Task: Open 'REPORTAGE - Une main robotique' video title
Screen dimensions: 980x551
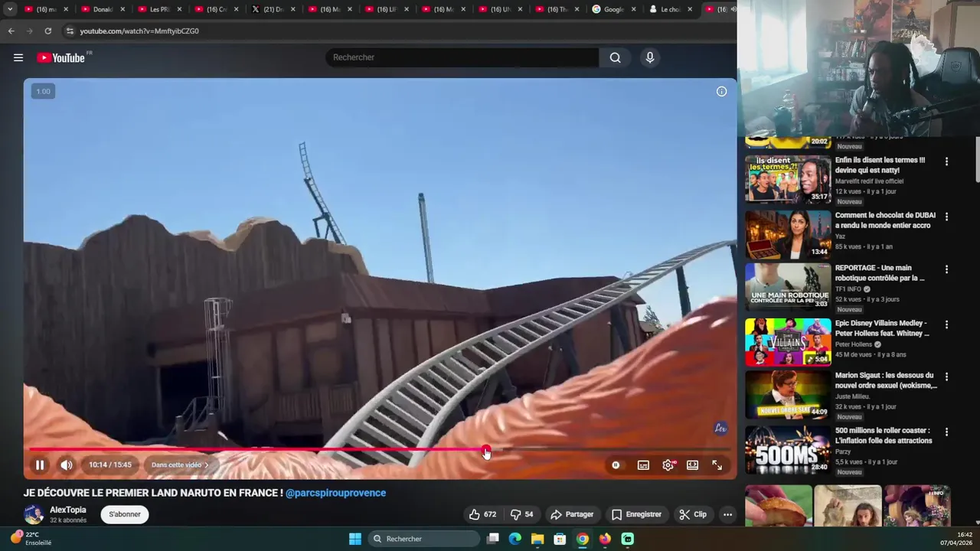Action: click(879, 273)
